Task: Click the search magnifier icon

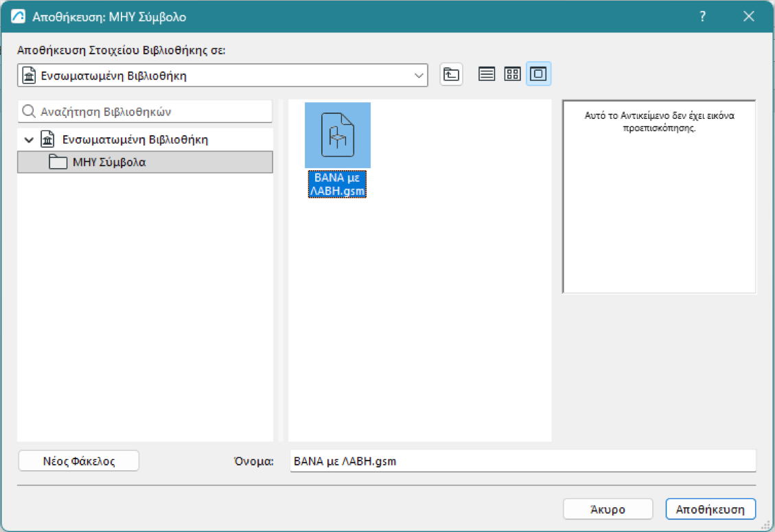Action: coord(29,111)
